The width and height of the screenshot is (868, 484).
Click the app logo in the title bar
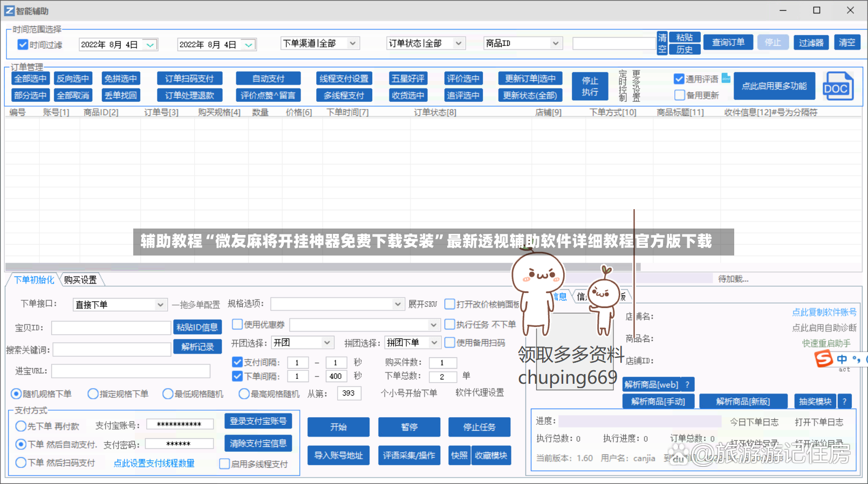[x=9, y=10]
